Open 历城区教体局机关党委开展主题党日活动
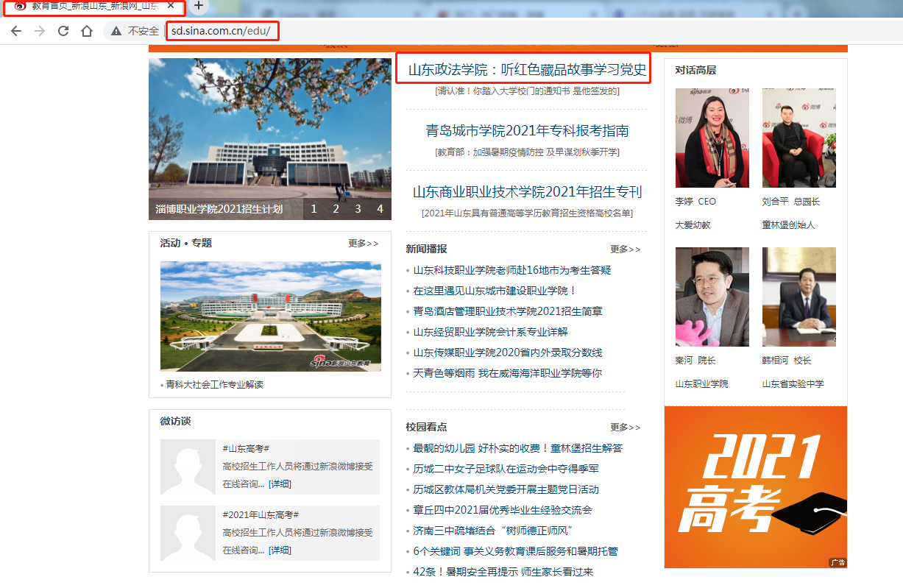 506,489
